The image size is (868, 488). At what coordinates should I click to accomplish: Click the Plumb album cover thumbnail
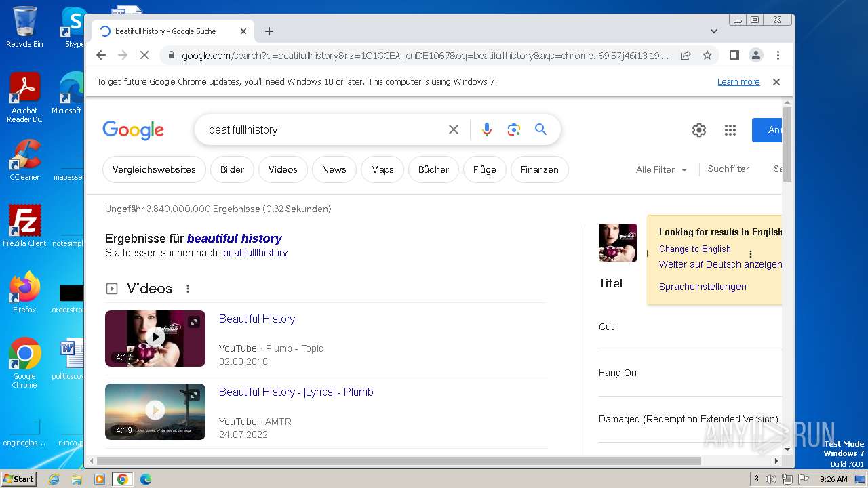(618, 243)
